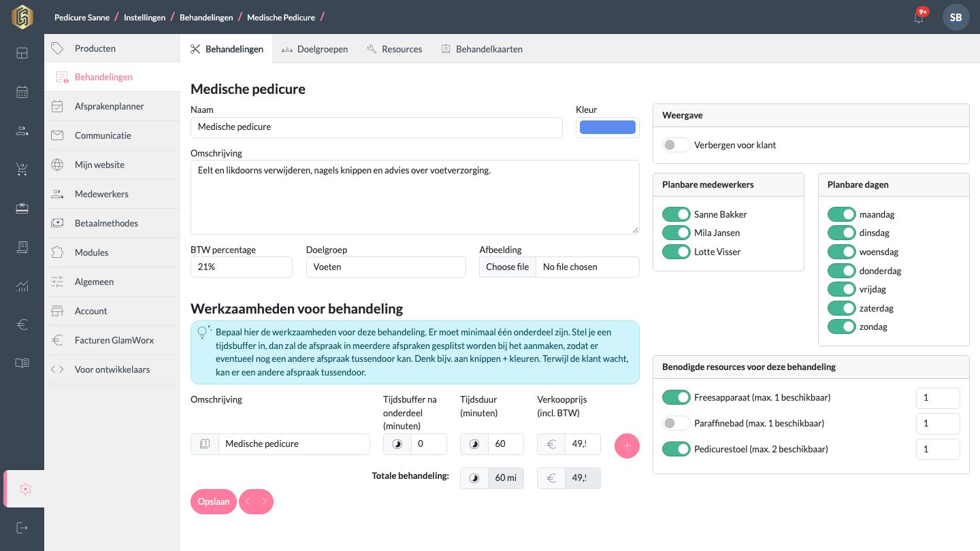This screenshot has height=551, width=980.
Task: Open notifications bell with 9+ badge
Action: (919, 17)
